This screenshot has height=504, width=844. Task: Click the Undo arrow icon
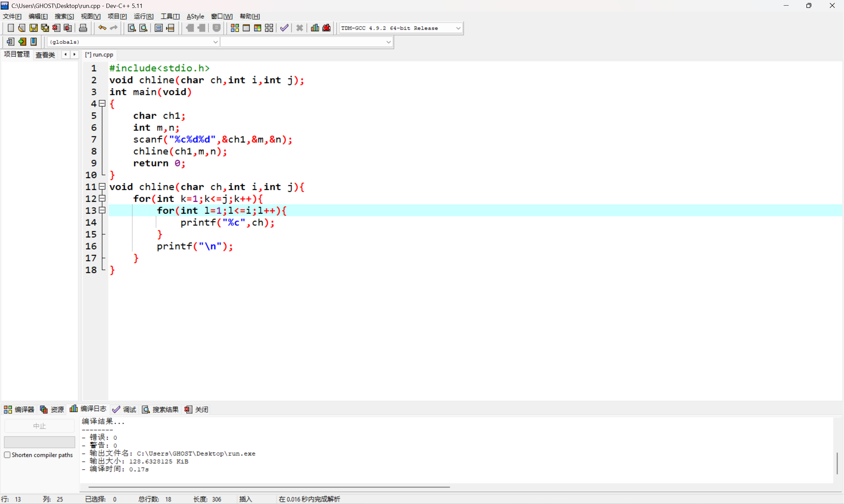102,28
